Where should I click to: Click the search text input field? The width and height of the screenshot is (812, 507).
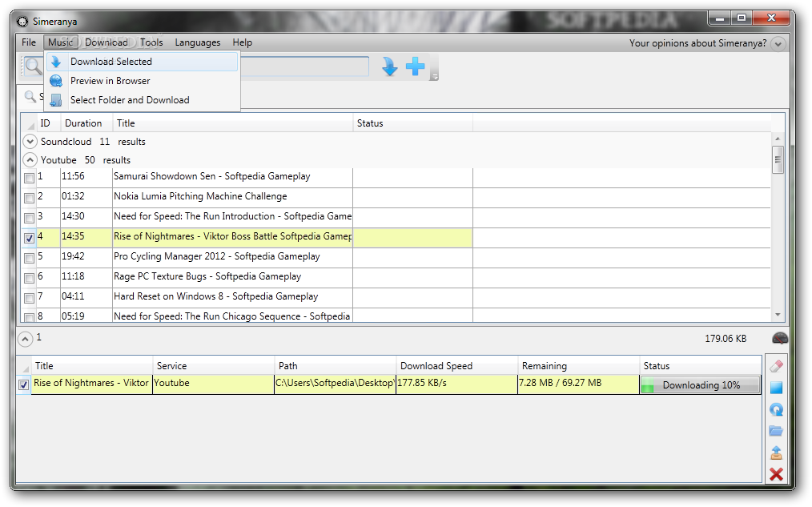(304, 66)
